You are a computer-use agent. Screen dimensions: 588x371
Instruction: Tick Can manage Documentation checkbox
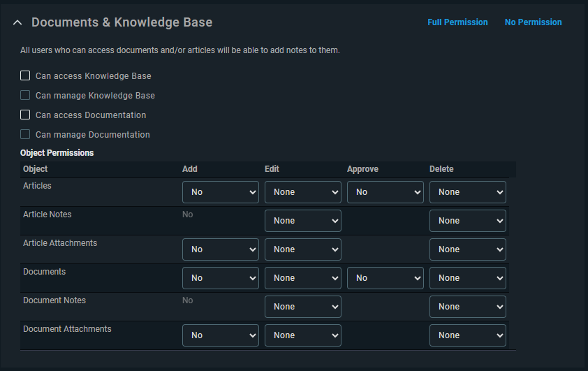click(25, 134)
